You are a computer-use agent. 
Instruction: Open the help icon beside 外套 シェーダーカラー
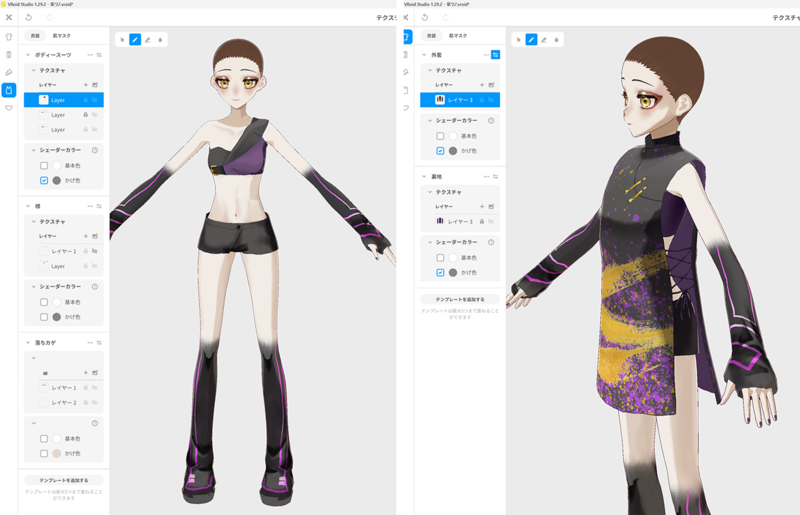pyautogui.click(x=491, y=121)
